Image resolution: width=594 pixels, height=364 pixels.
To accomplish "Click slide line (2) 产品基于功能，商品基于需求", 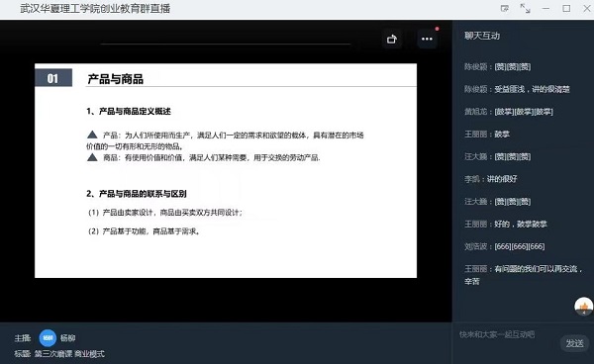I will point(144,231).
